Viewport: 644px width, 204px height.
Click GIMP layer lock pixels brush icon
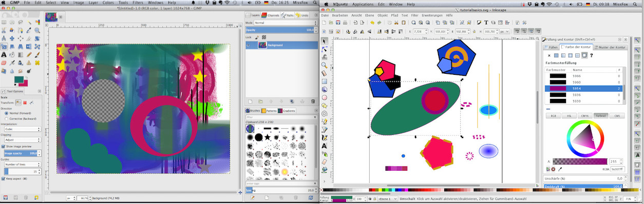pyautogui.click(x=257, y=37)
